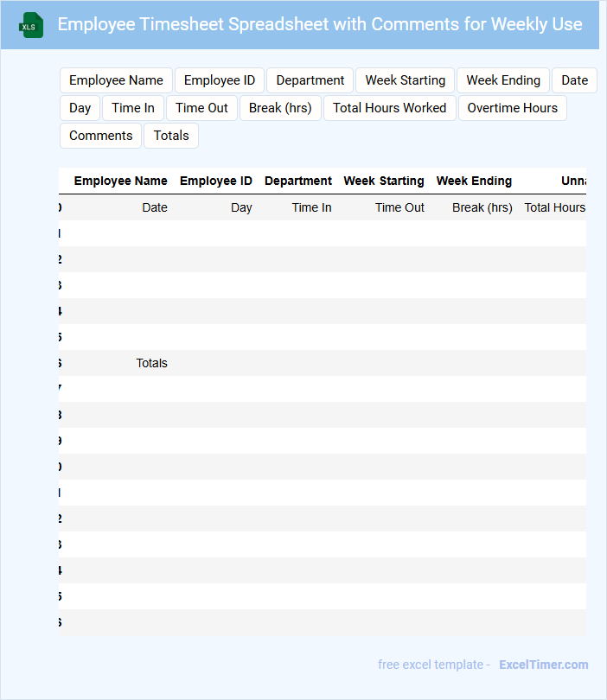Select the Total Hours Worked tag
The image size is (607, 700).
(389, 108)
